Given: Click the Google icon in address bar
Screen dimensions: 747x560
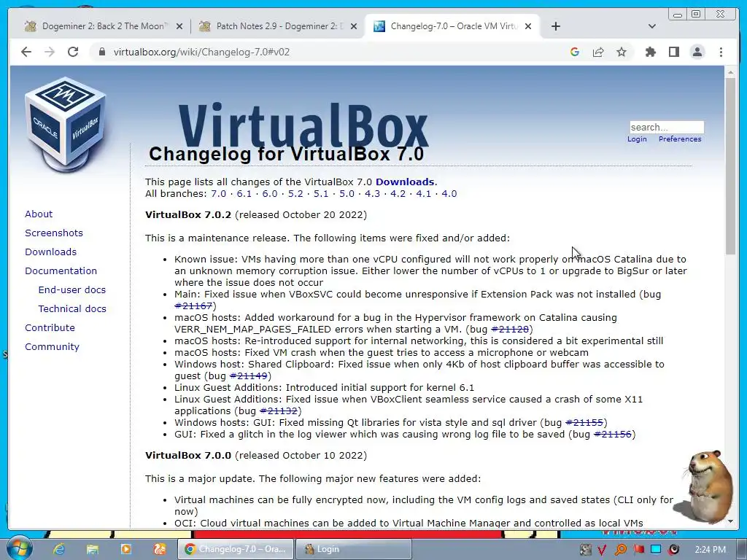Looking at the screenshot, I should [x=575, y=52].
